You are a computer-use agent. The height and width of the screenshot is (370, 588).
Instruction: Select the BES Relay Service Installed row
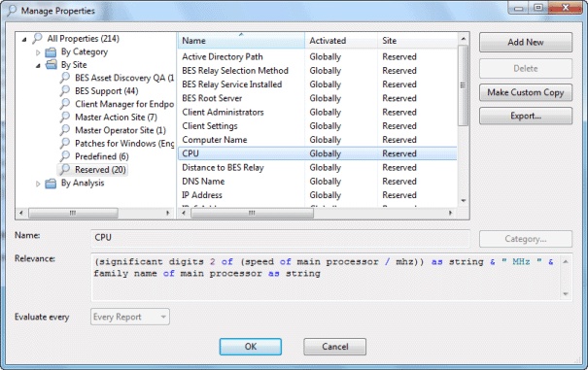click(x=317, y=84)
